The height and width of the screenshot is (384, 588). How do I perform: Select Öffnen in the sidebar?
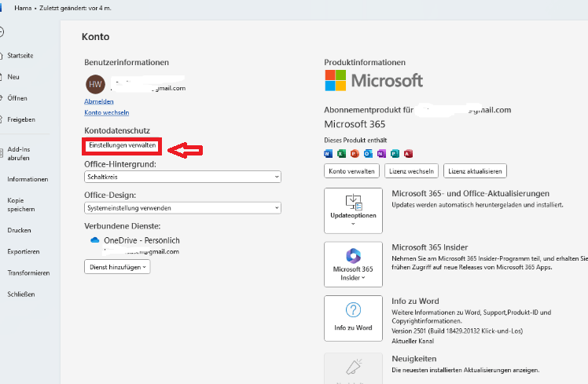tap(17, 98)
